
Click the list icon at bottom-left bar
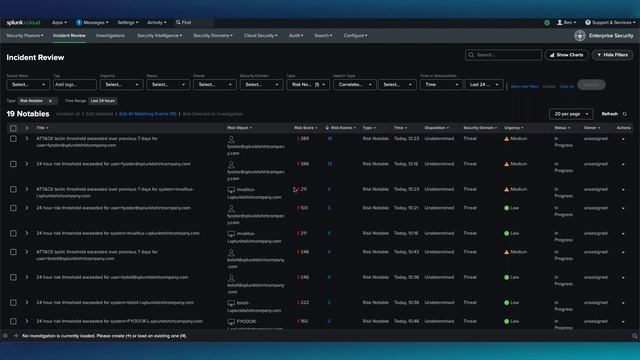(5, 336)
